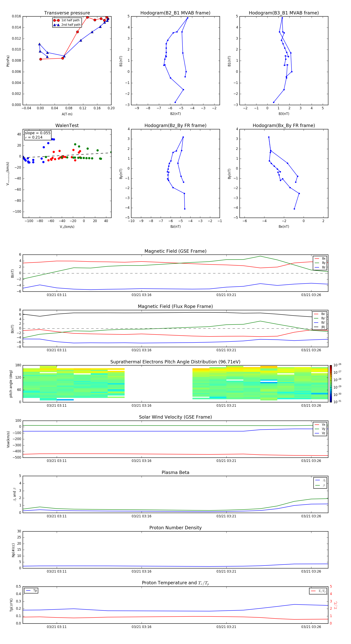Screen dimensions: 351x644
Task: Select the '|B|' legend entry in Flux Rope plot
Action: click(x=320, y=327)
